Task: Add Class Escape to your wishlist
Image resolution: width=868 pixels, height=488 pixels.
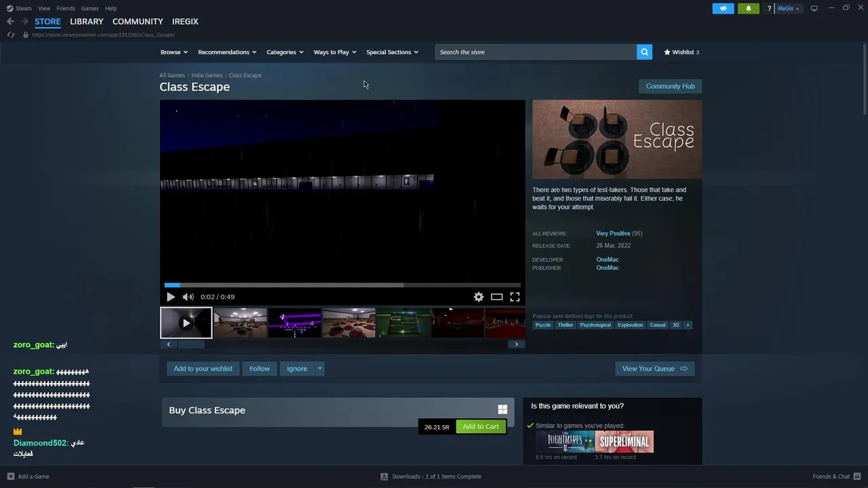Action: click(x=203, y=369)
